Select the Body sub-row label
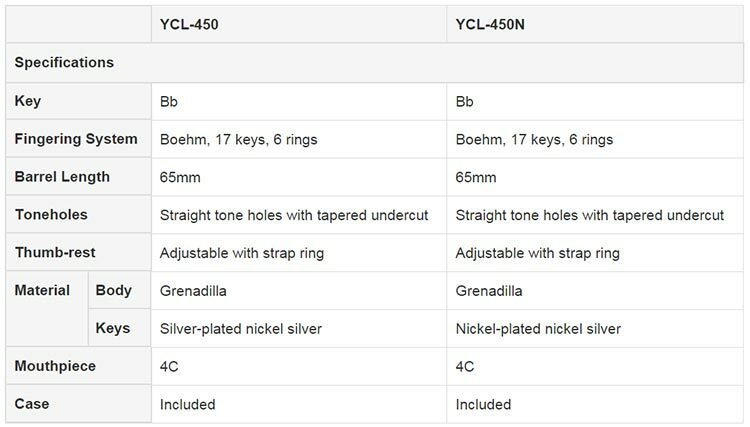750x427 pixels. 113,291
